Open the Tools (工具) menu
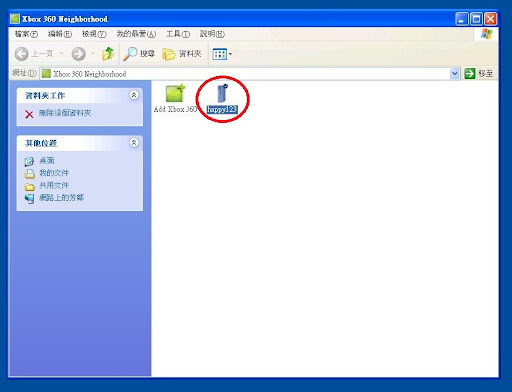 178,34
